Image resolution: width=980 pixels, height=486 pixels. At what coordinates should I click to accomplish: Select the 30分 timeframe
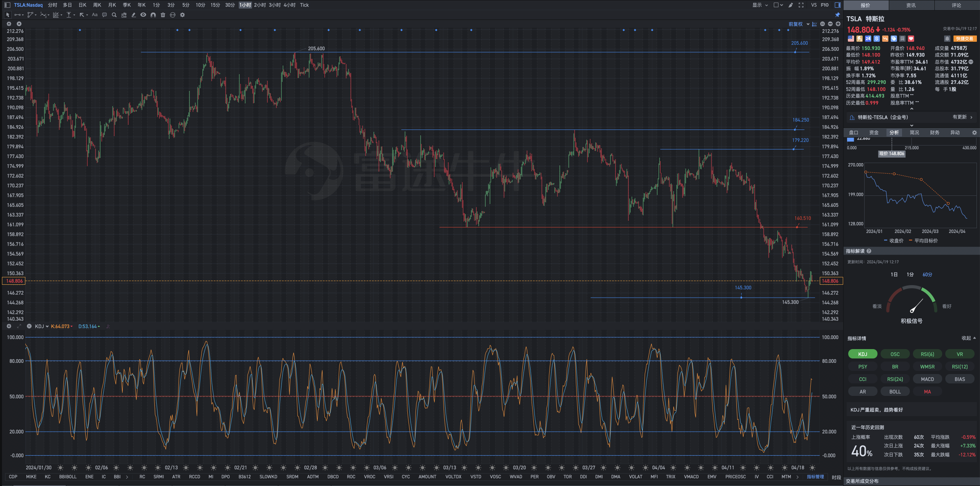click(x=230, y=5)
